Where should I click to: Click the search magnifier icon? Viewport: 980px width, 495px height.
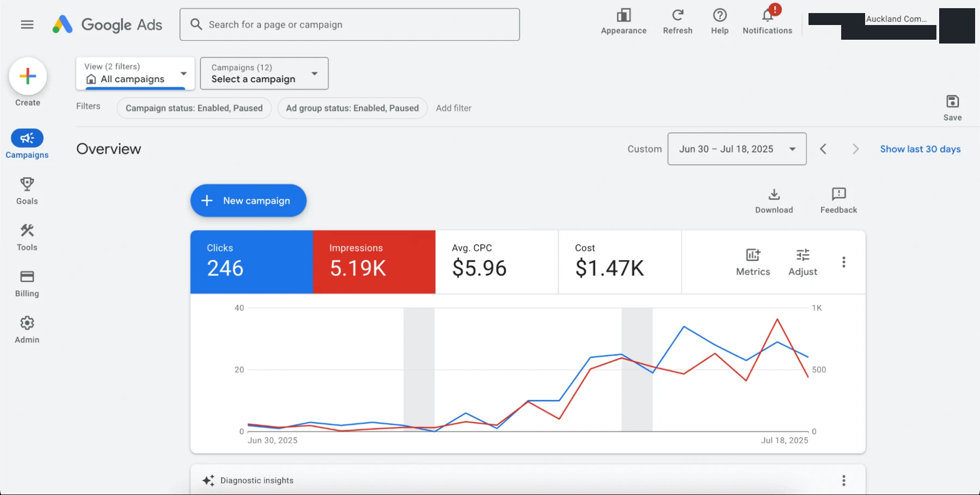point(196,24)
